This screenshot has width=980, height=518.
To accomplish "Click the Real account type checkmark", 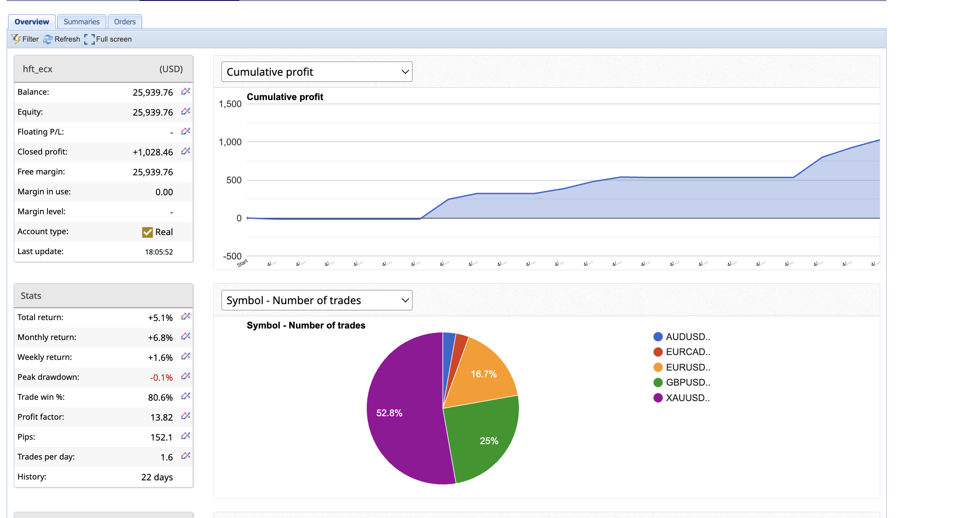I will click(148, 232).
